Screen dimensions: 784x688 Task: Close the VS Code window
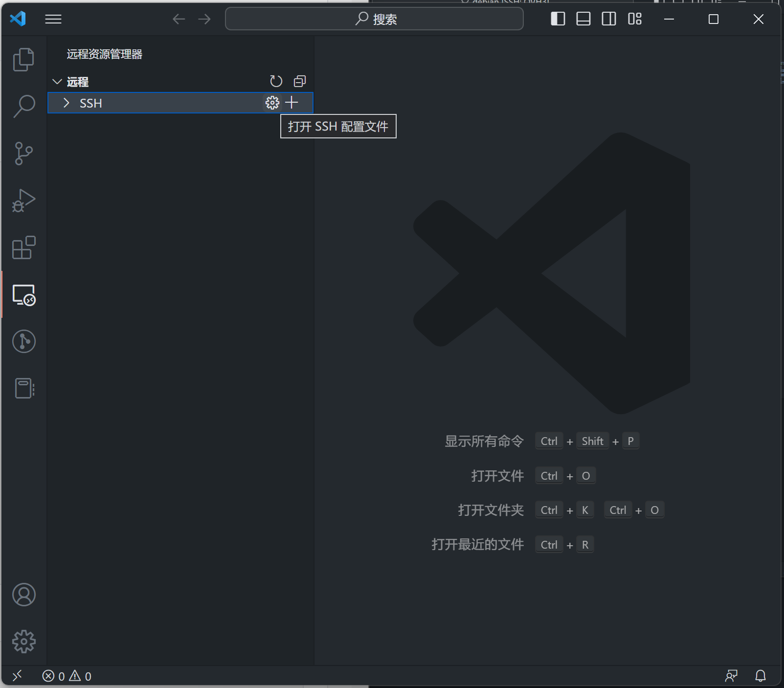tap(759, 19)
